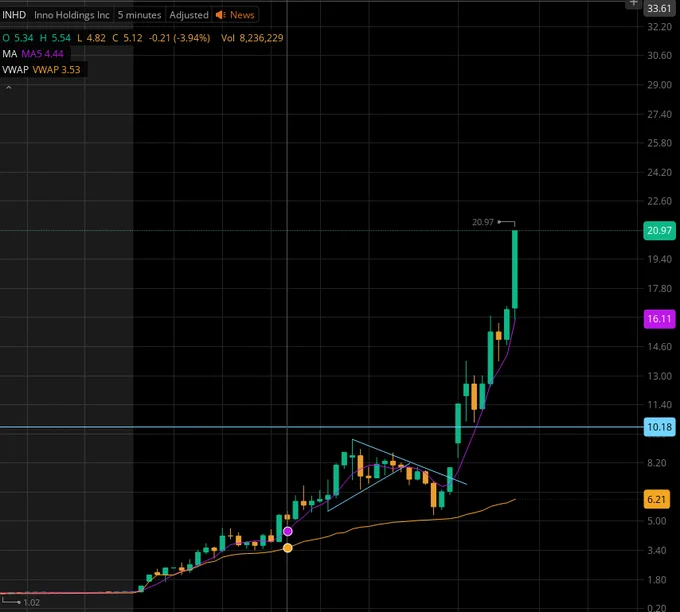Click the 13.00 axis price label
Viewport: 680px width, 612px height.
(x=659, y=376)
